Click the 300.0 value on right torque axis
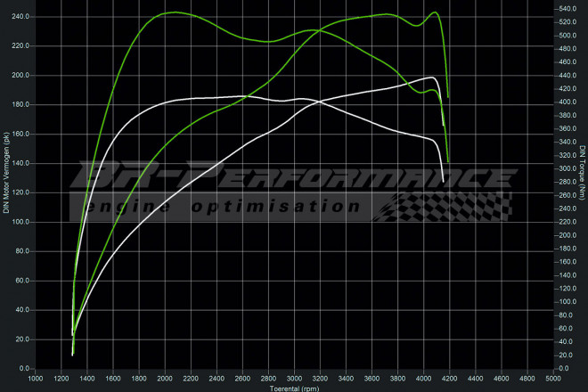The image size is (588, 392). [570, 168]
